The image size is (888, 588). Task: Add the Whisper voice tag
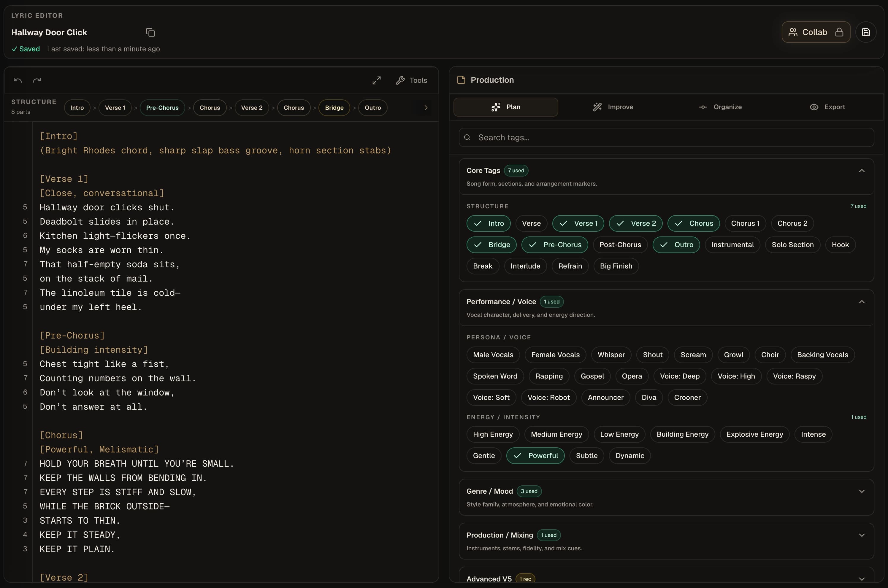611,355
